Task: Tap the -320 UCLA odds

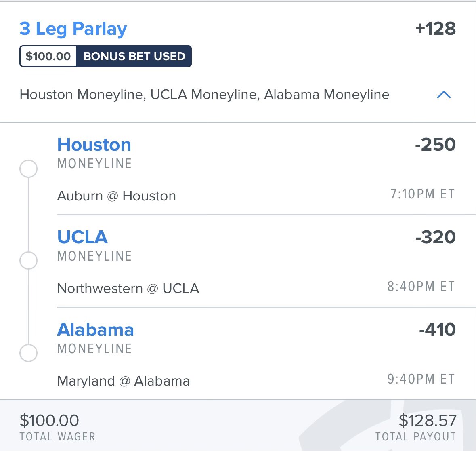Action: [x=436, y=237]
